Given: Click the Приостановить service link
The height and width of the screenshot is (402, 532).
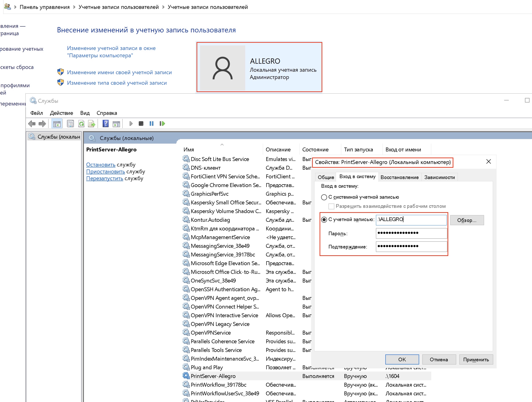Looking at the screenshot, I should click(106, 172).
